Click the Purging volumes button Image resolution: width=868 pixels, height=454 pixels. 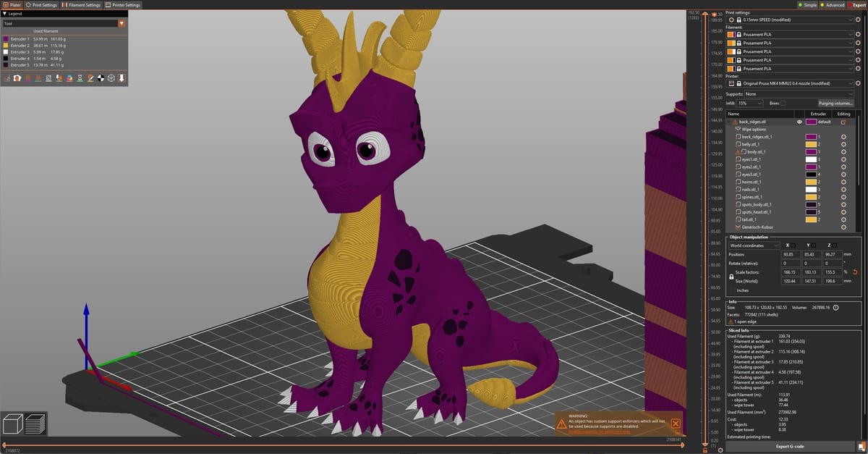(x=835, y=103)
